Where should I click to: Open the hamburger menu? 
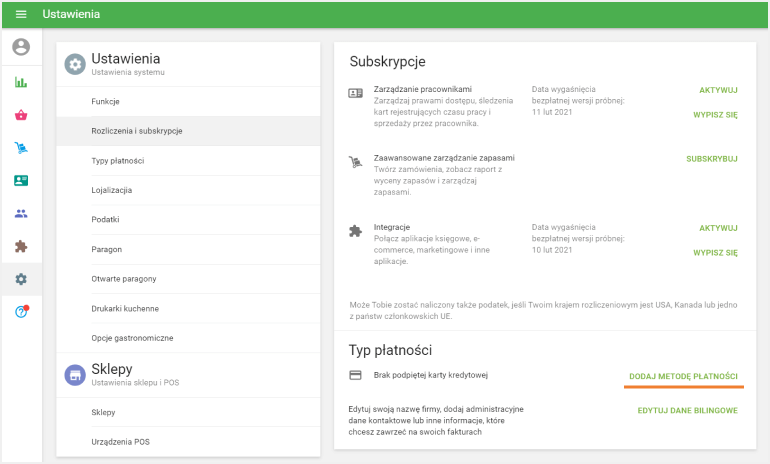tap(21, 14)
